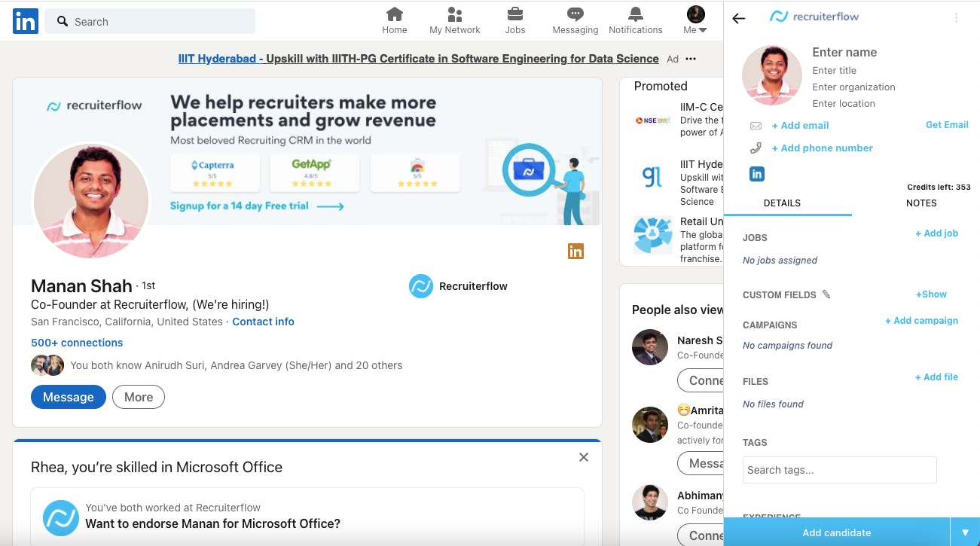Click the LinkedIn search field
980x546 pixels.
(150, 22)
